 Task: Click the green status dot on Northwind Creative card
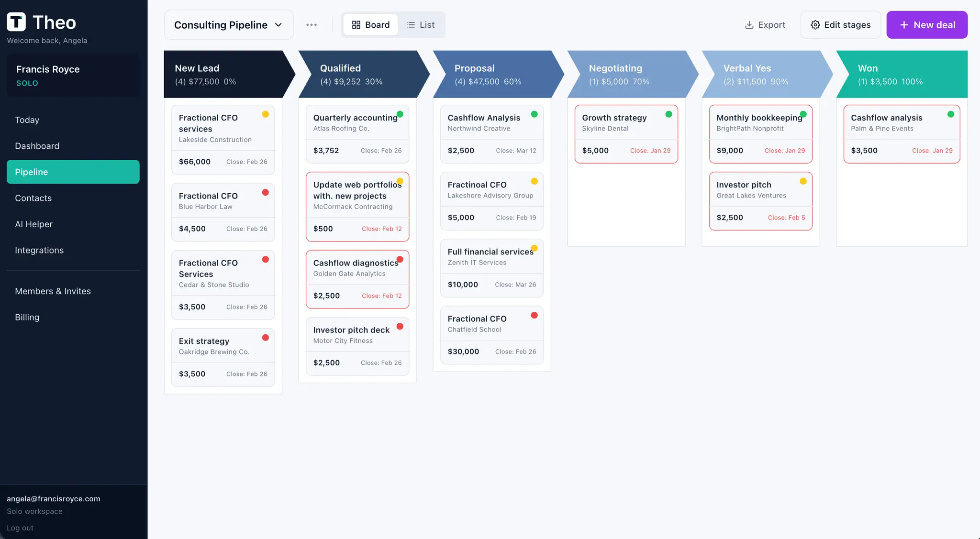(x=535, y=114)
